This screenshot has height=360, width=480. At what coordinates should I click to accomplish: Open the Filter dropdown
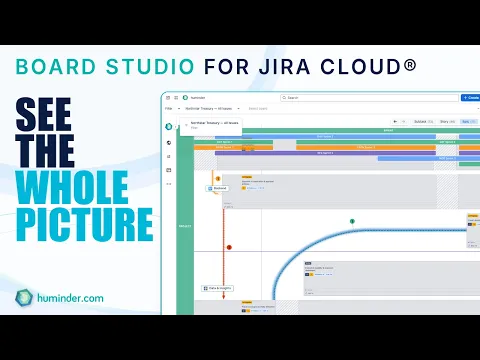point(172,109)
